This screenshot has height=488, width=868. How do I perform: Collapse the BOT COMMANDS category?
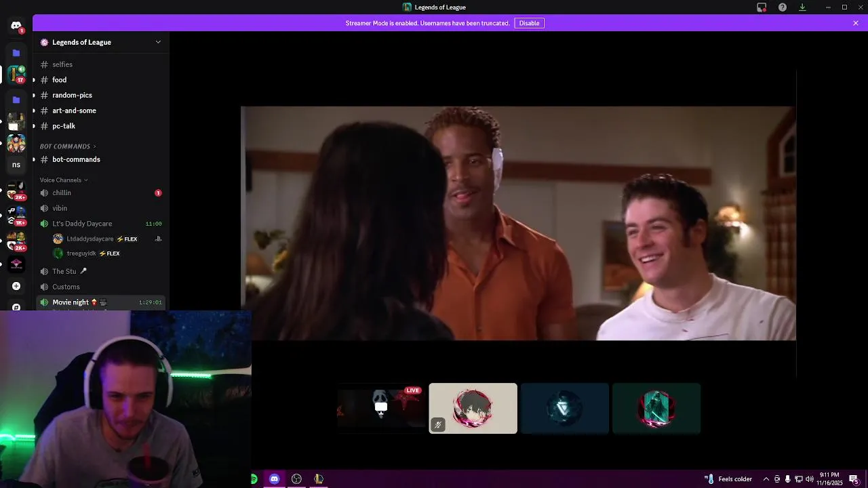(x=68, y=146)
